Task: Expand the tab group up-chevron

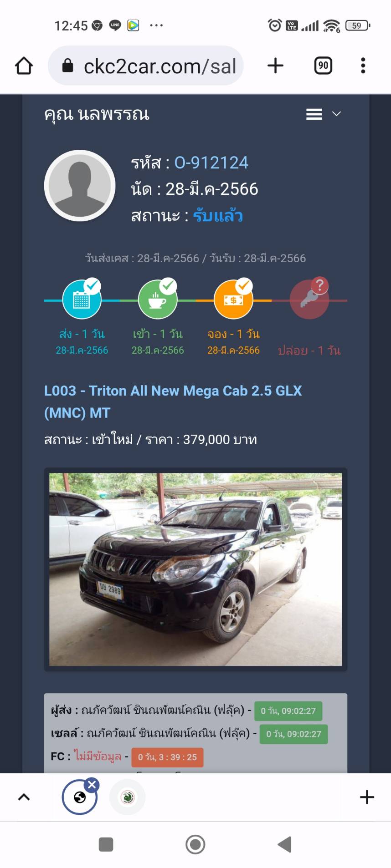Action: click(24, 797)
